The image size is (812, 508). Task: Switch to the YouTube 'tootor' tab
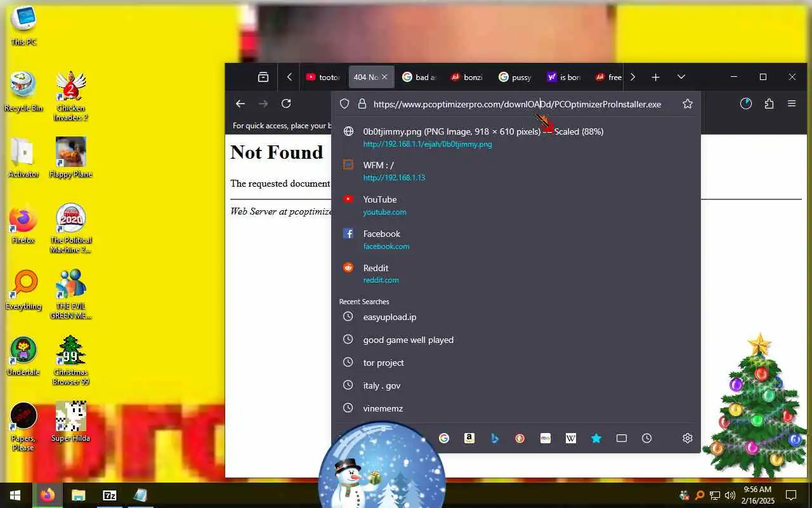(322, 77)
